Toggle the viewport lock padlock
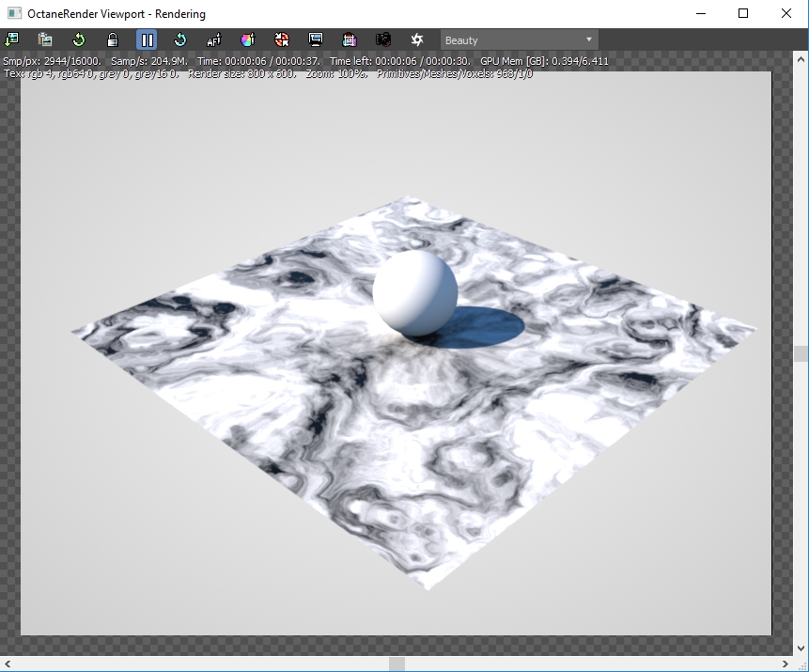 [113, 39]
